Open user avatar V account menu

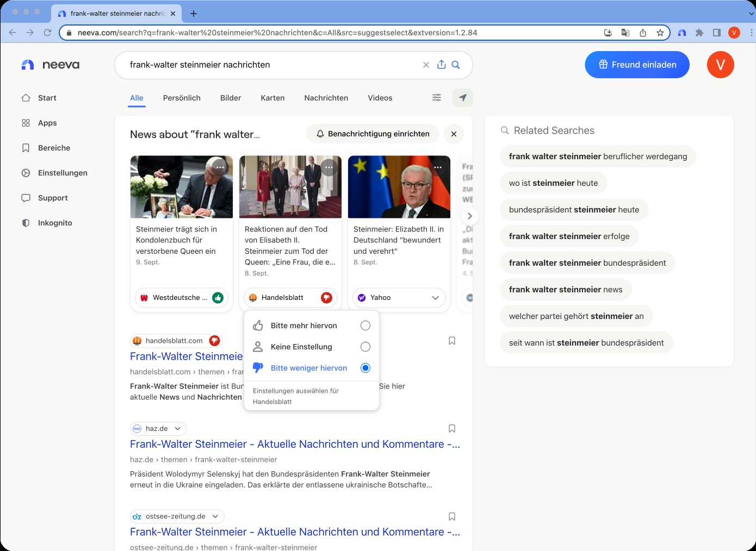click(720, 65)
